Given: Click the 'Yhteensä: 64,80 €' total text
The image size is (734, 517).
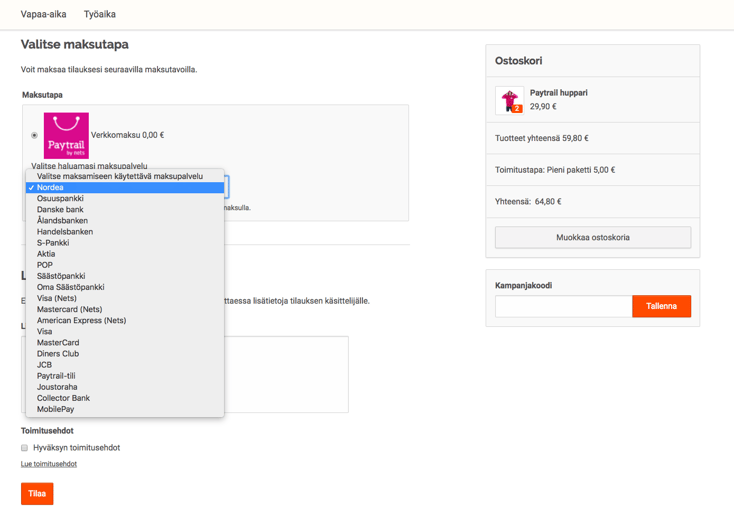Looking at the screenshot, I should (528, 202).
